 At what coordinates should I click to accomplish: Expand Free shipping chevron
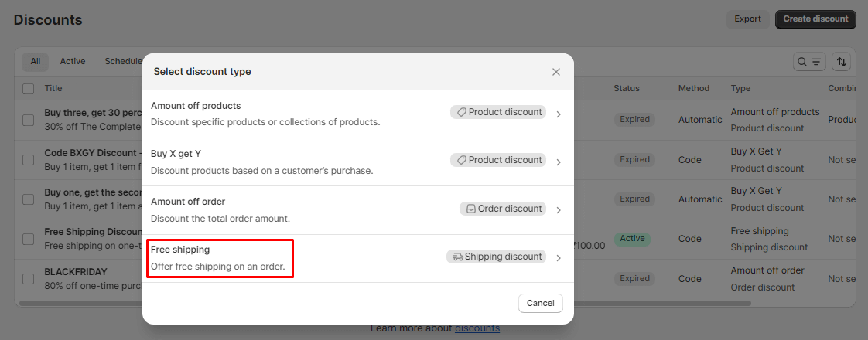coord(559,258)
